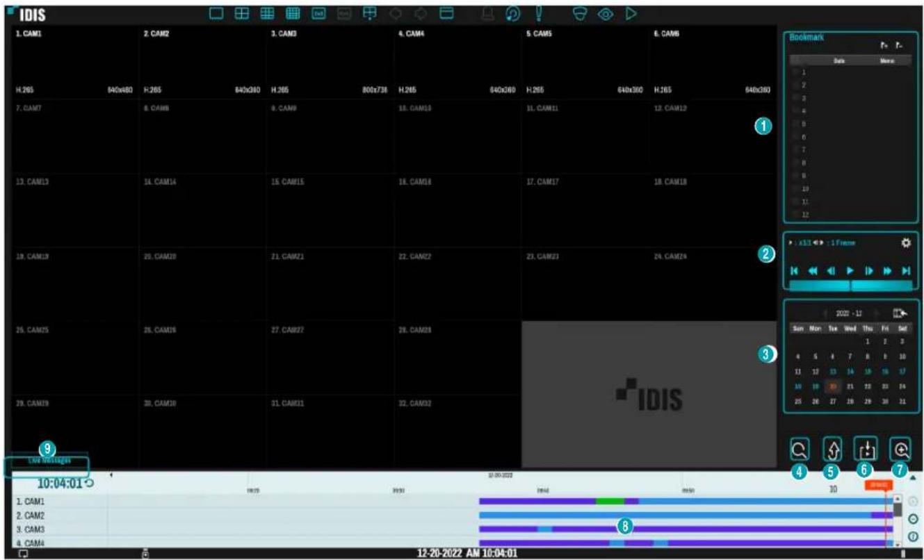Screen dimensions: 924x560
Task: Open camera layout display-mode icon
Action: click(369, 13)
